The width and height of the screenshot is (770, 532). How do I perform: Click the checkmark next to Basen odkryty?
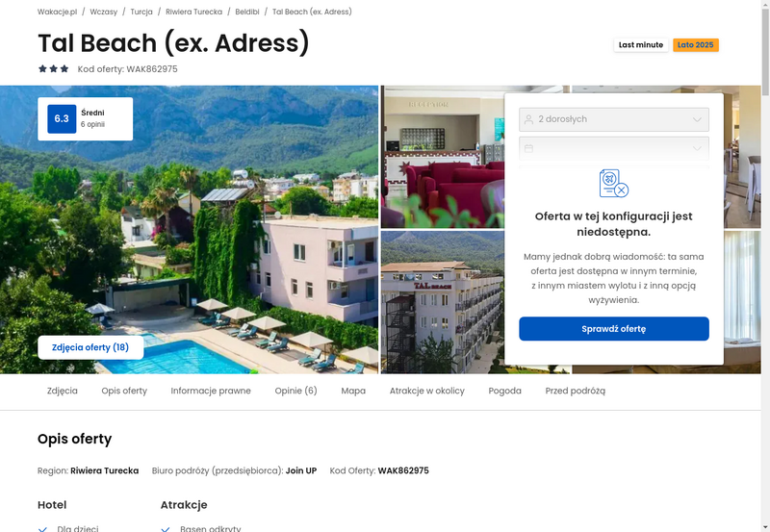[166, 529]
